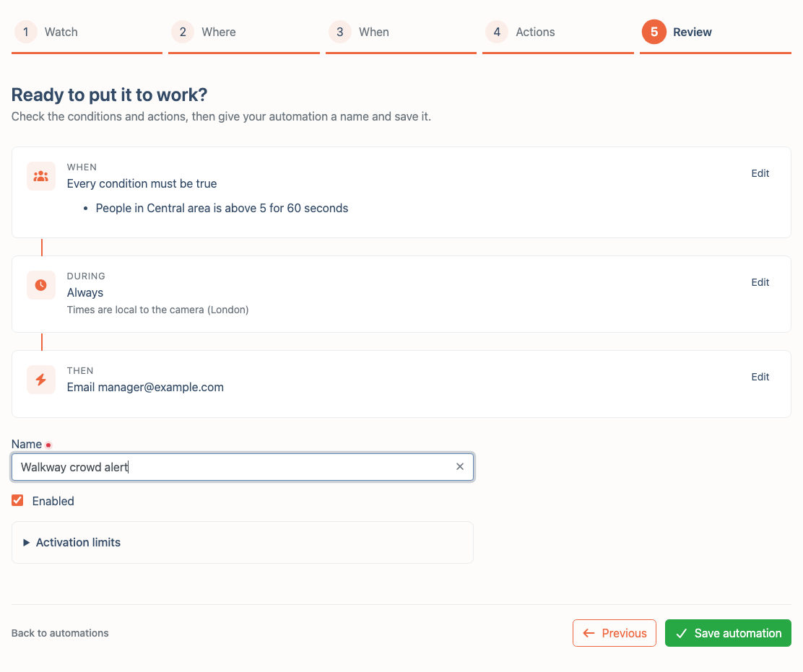Screen dimensions: 803x672
Task: Edit the WHEN conditions
Action: [x=760, y=173]
